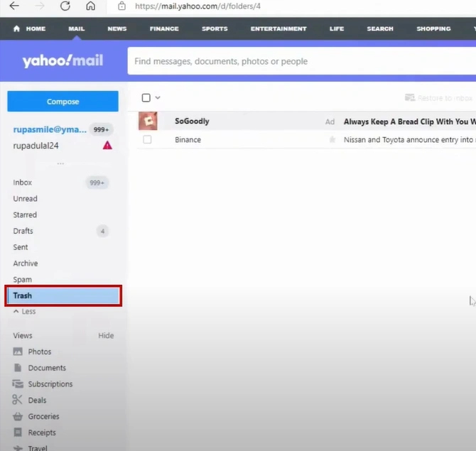This screenshot has width=476, height=451.
Task: Open the Travel view
Action: tap(31, 447)
